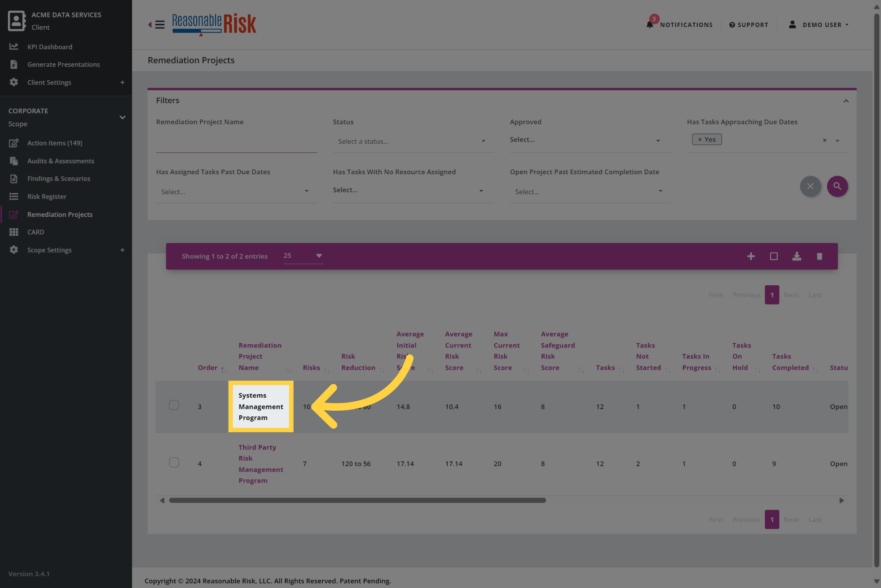Click the add new project plus icon
Image resolution: width=881 pixels, height=588 pixels.
click(x=751, y=257)
